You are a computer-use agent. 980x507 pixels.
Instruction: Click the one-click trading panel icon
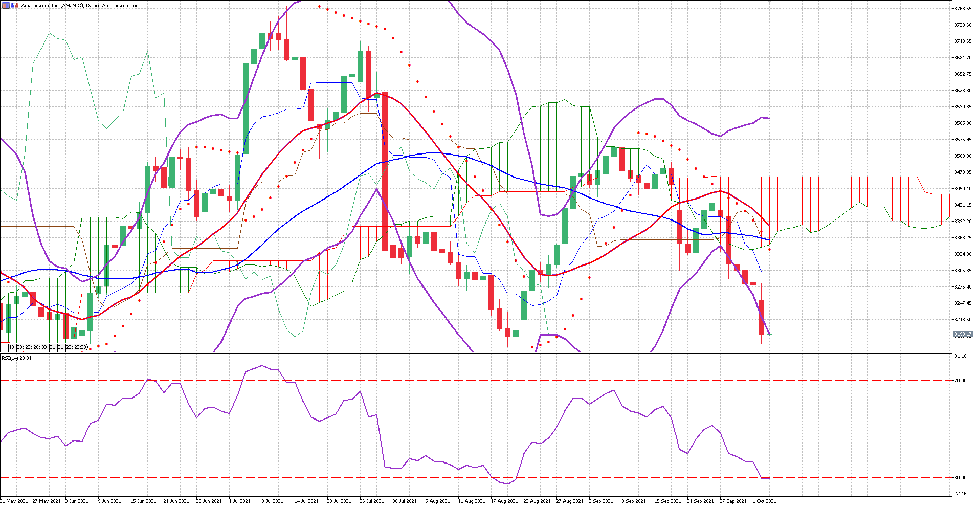[14, 5]
